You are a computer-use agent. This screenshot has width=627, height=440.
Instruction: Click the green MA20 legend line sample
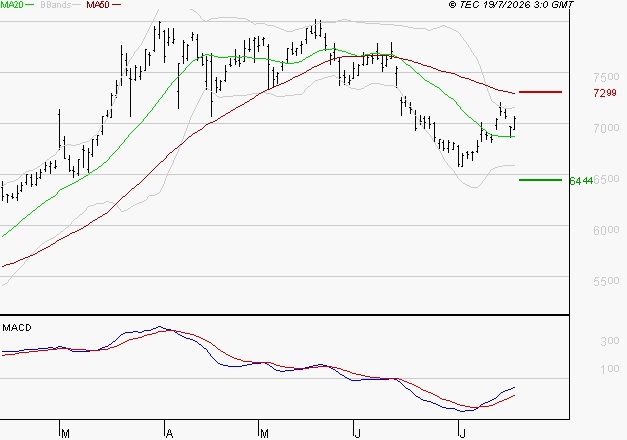(x=30, y=5)
